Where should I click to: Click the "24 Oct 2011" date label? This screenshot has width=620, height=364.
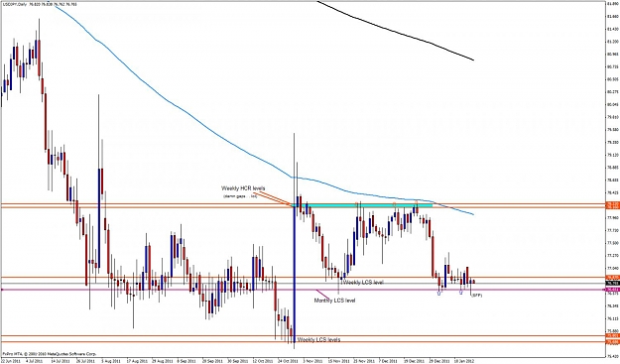(x=288, y=361)
